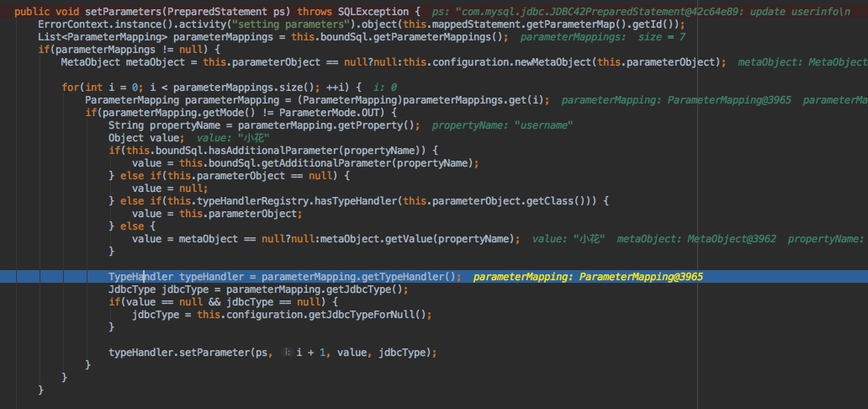Click parameterMapping.getProperty() call
The image size is (868, 409).
326,125
